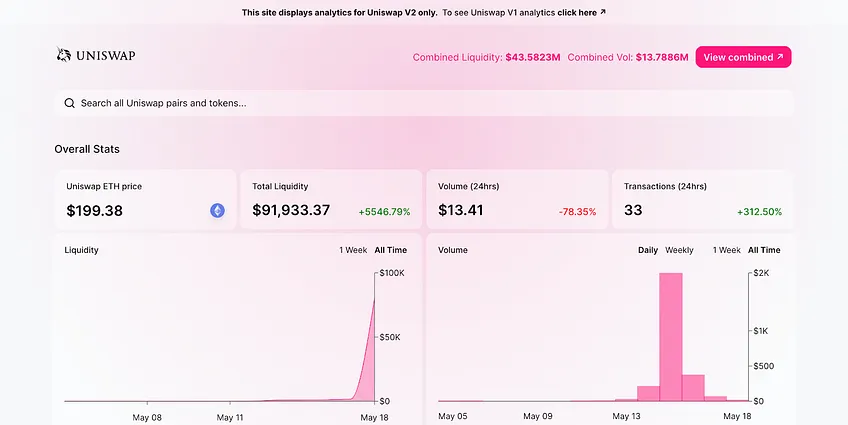Switch Liquidity chart to 1 Week
This screenshot has width=848, height=425.
353,250
